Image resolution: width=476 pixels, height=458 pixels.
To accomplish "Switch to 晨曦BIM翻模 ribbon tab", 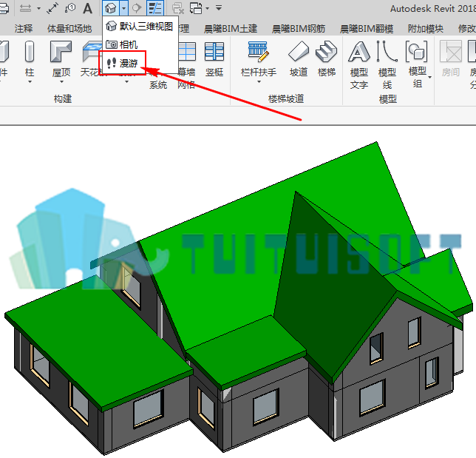I will point(367,29).
